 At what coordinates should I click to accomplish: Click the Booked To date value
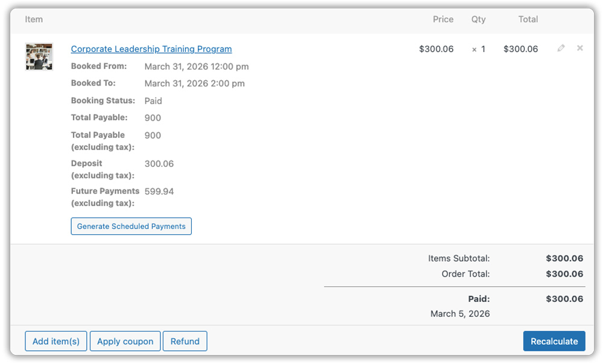click(x=195, y=83)
